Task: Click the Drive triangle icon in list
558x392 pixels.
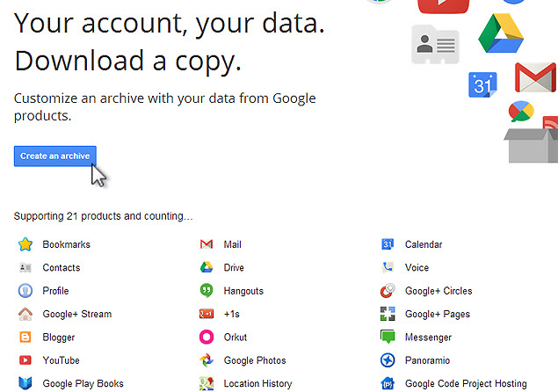Action: (x=207, y=267)
